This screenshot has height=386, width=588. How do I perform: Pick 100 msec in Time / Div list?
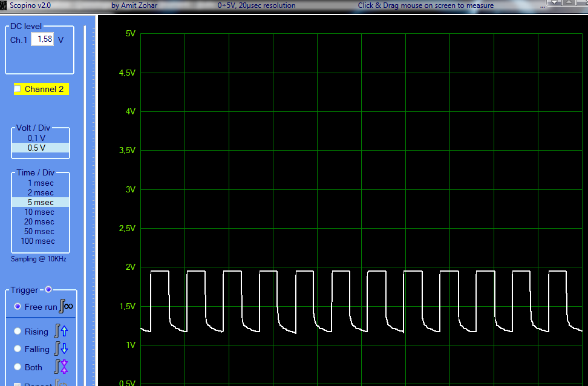[x=38, y=241]
